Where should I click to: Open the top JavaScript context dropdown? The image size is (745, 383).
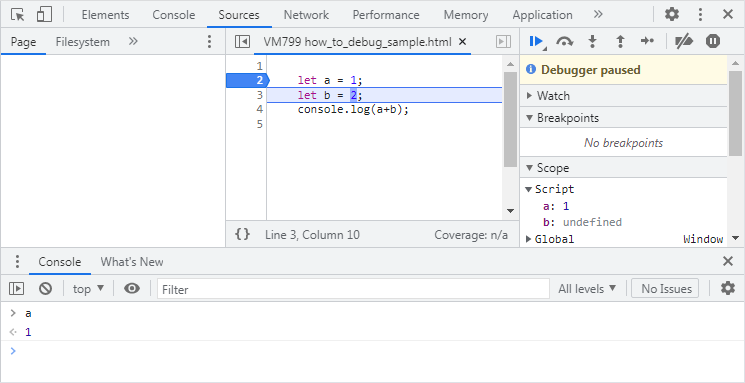88,288
